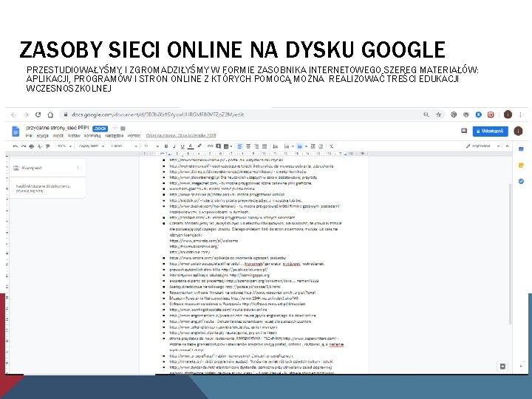Increase the indent
The height and width of the screenshot is (399, 532).
coord(321,146)
